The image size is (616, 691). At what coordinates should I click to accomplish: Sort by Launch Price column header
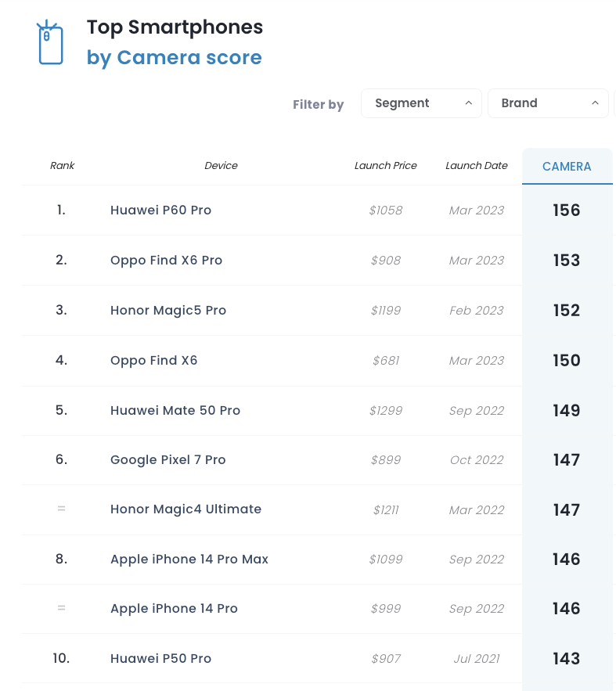386,166
